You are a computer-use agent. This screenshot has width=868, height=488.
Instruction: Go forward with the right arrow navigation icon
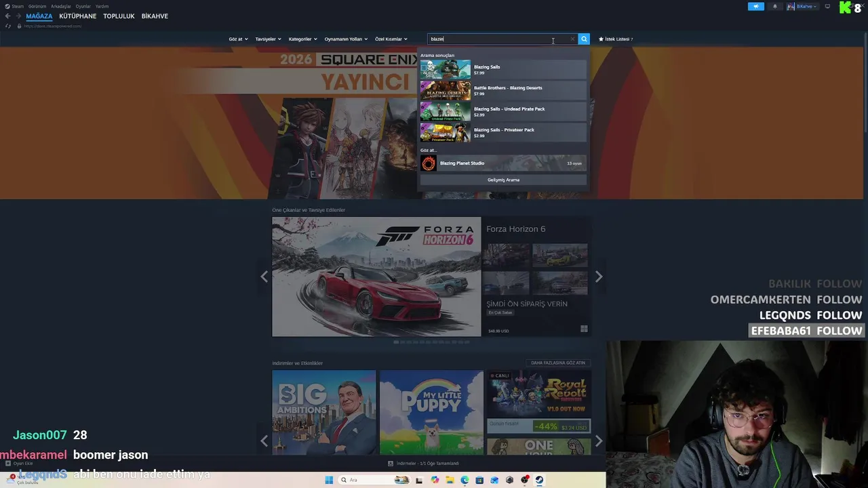point(18,16)
